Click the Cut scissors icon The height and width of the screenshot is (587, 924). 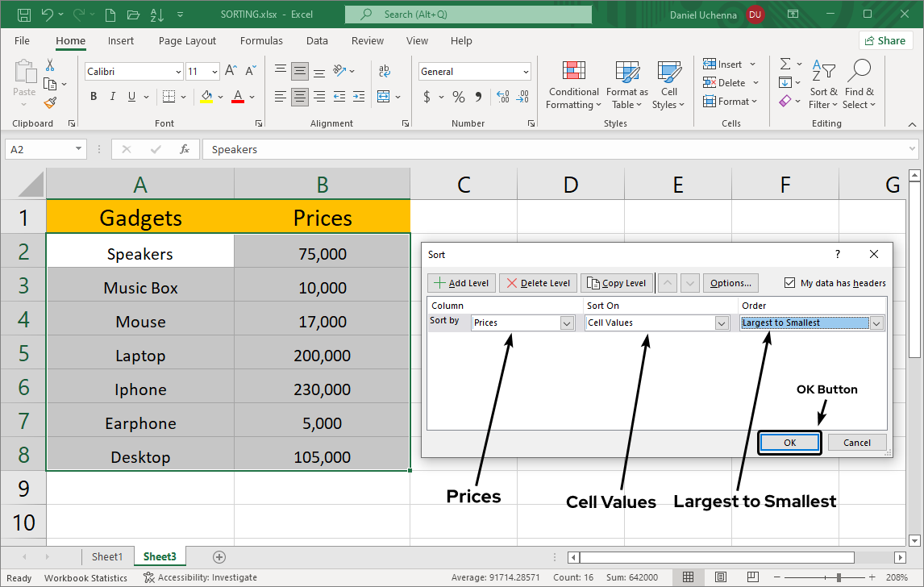[50, 65]
